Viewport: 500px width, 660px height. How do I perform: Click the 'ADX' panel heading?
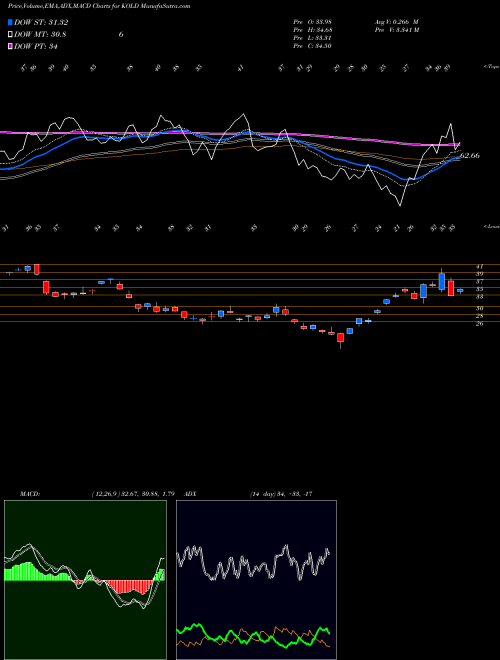(x=191, y=494)
